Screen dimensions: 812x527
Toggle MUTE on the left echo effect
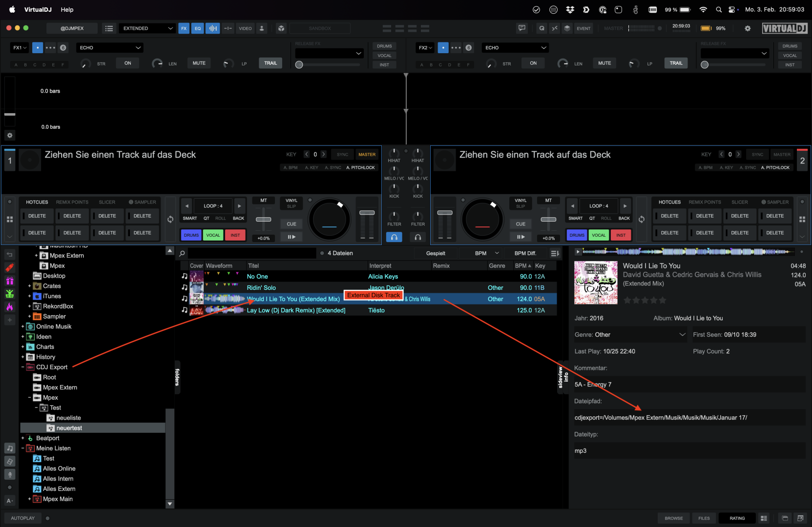(x=199, y=63)
